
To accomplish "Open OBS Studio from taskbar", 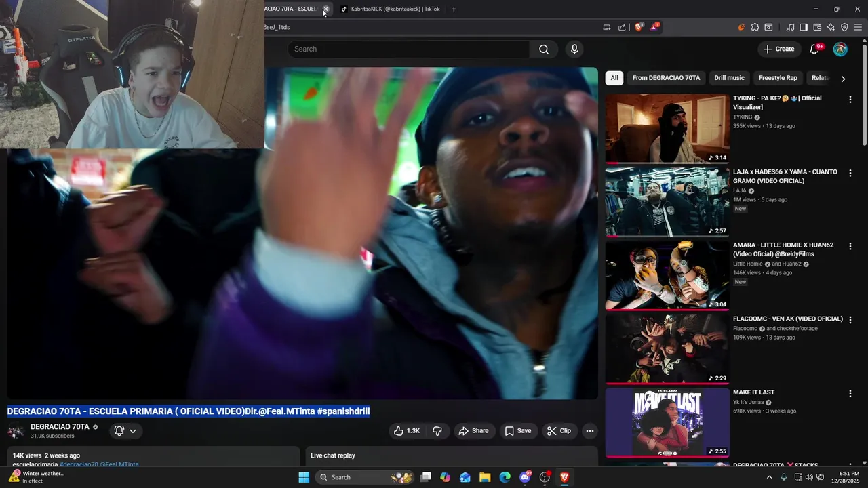I will click(545, 477).
